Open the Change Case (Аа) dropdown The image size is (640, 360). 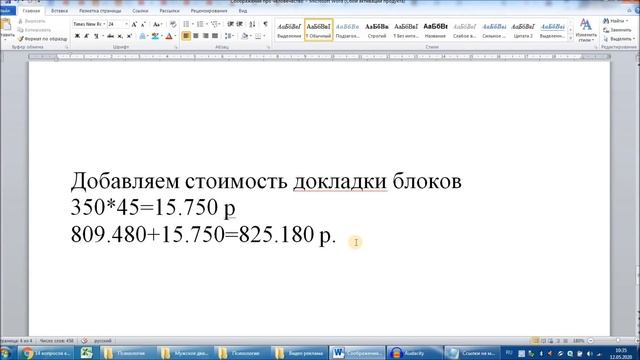tap(157, 24)
